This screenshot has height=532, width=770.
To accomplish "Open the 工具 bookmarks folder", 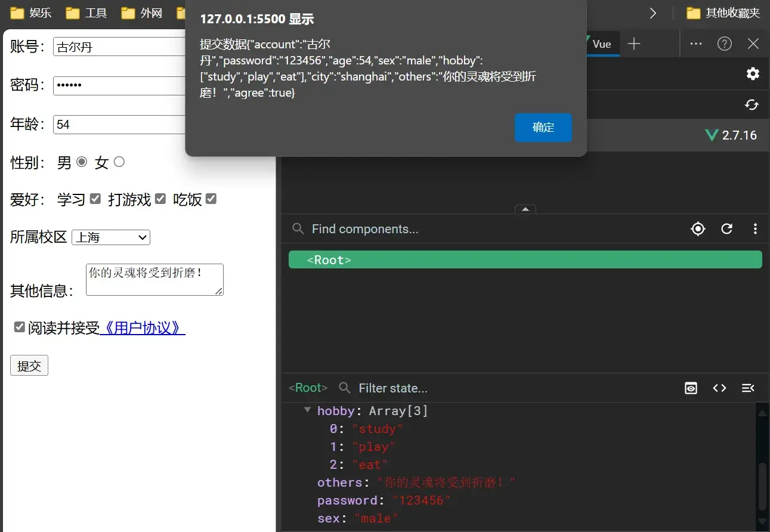I will coord(86,13).
